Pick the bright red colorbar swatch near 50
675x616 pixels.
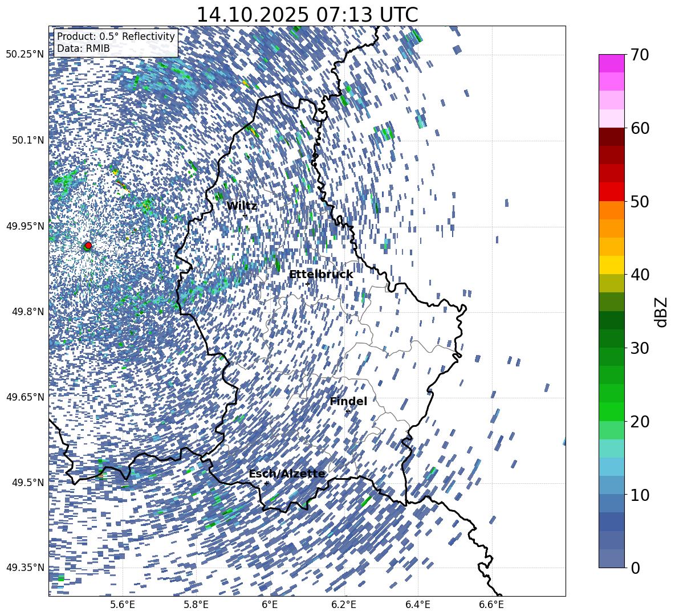[x=611, y=192]
